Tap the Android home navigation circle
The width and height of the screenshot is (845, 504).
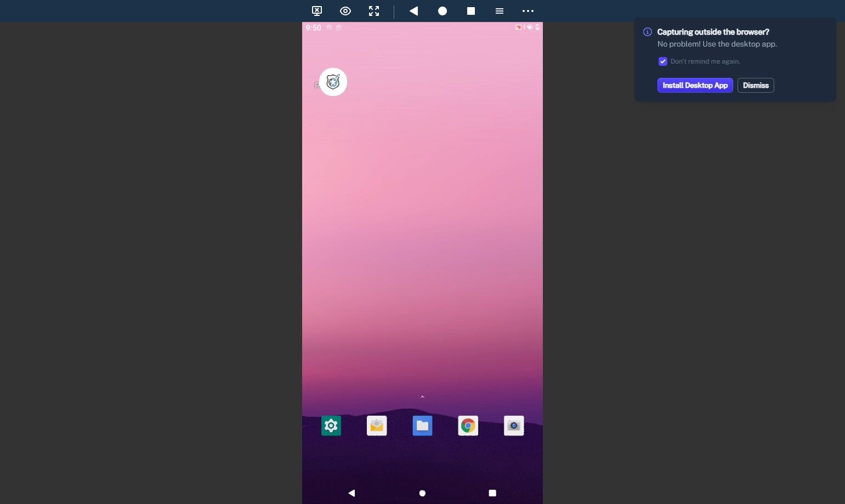422,493
